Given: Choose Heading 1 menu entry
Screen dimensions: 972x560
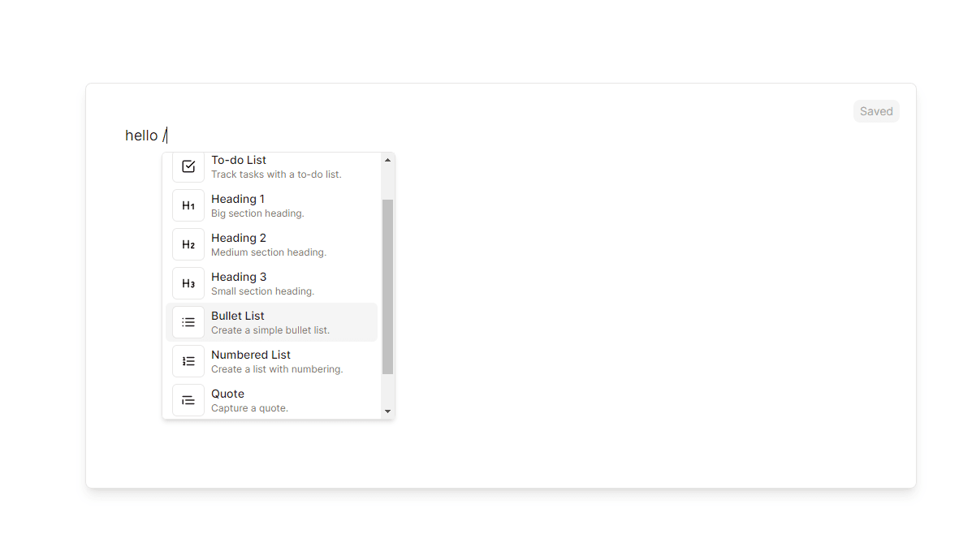Looking at the screenshot, I should [x=271, y=205].
